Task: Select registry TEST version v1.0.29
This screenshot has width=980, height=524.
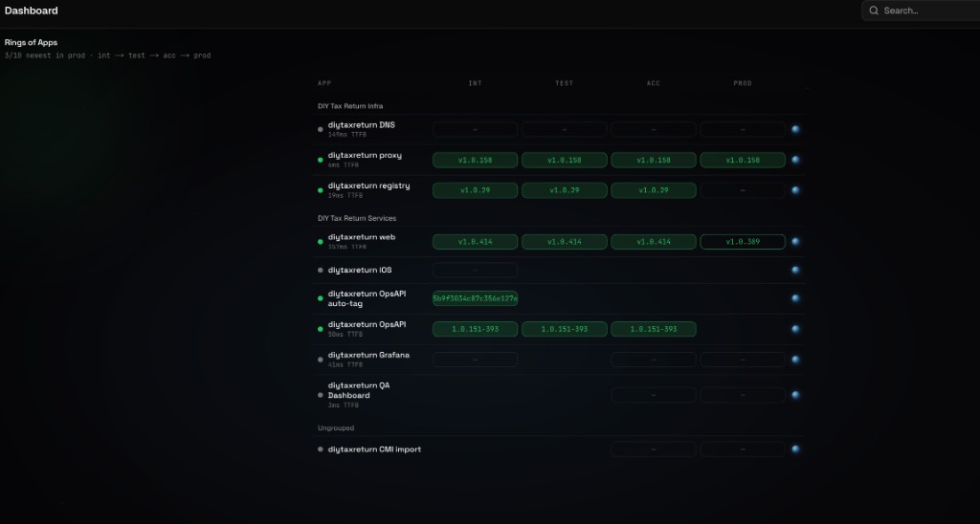Action: point(565,190)
